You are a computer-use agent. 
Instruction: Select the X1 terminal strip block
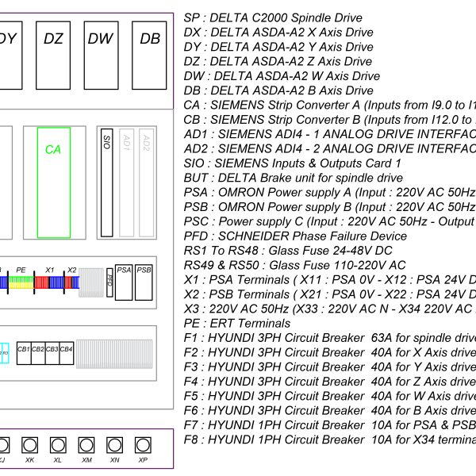tap(50, 282)
